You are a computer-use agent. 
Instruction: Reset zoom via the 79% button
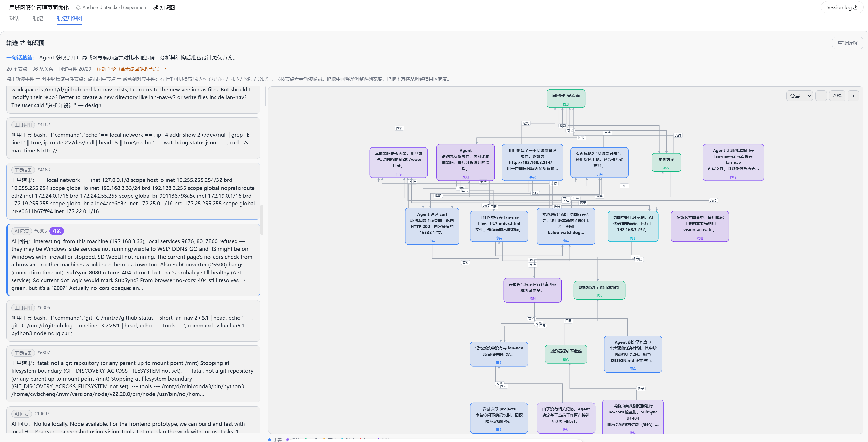837,96
